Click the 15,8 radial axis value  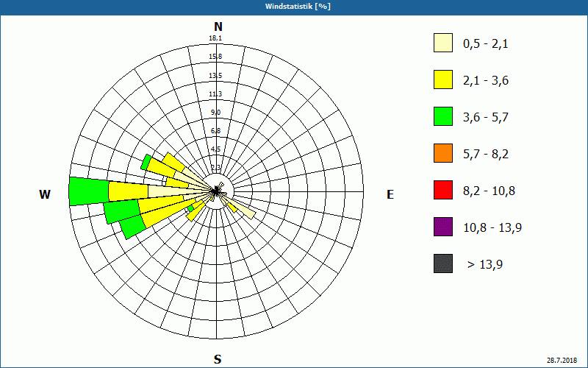coord(215,57)
